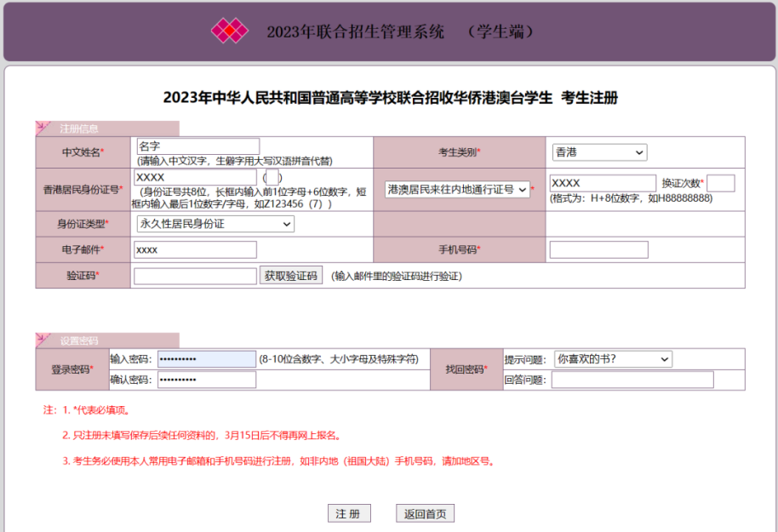Screen dimensions: 778x532
Task: Select the 手机号码 input field
Action: (598, 249)
